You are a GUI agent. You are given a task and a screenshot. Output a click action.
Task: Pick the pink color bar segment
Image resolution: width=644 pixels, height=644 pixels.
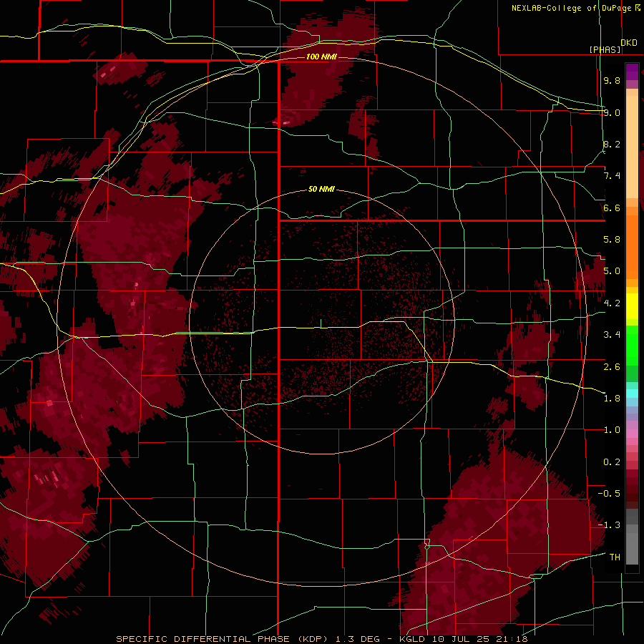point(632,434)
